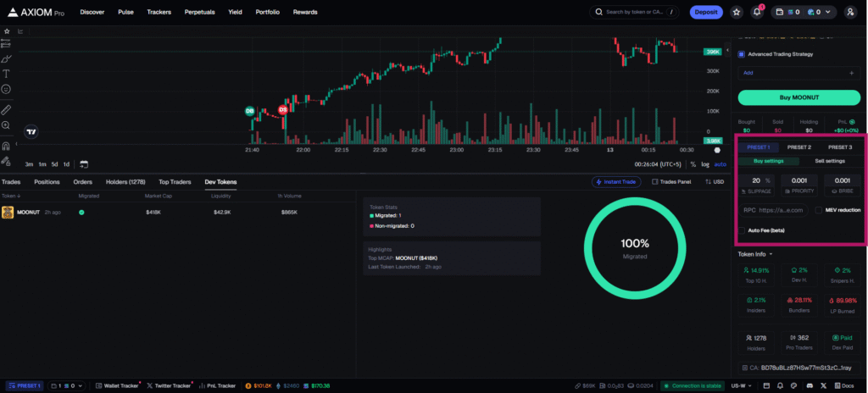Toggle the USD currency switch
Image resolution: width=868 pixels, height=393 pixels.
(715, 181)
